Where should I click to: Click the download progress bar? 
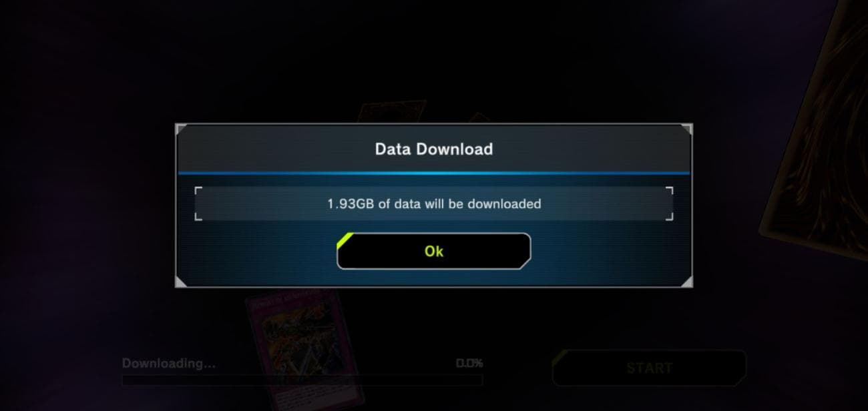point(302,380)
